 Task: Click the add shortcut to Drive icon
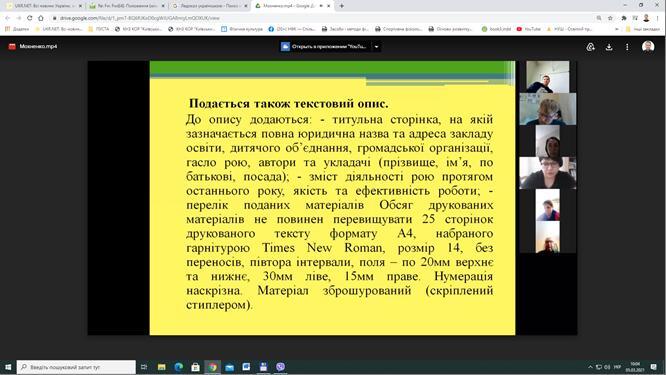click(590, 47)
